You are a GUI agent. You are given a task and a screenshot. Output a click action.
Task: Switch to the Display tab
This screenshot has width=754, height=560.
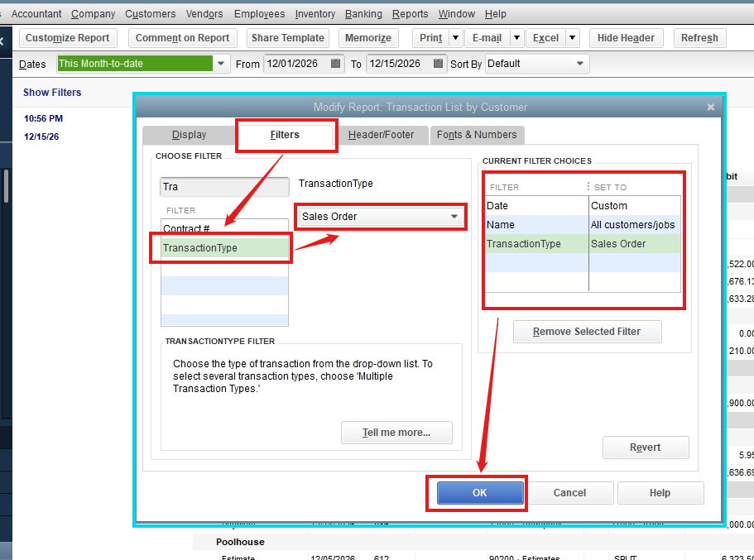pos(190,135)
